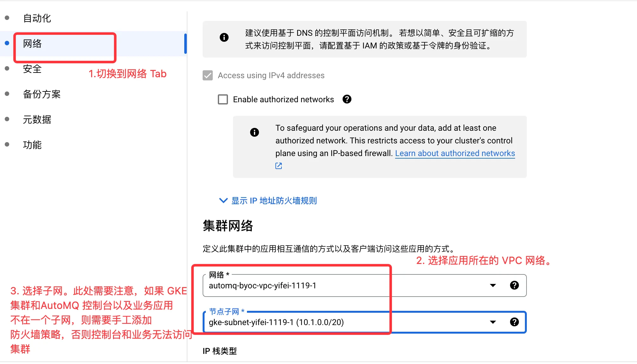Select the 元数据 sidebar item
Image resolution: width=637 pixels, height=364 pixels.
pyautogui.click(x=37, y=120)
